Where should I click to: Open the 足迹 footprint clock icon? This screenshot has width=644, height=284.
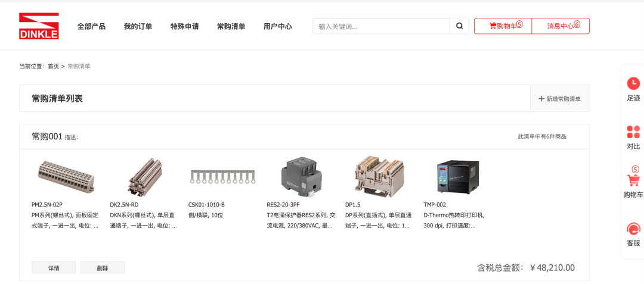633,83
